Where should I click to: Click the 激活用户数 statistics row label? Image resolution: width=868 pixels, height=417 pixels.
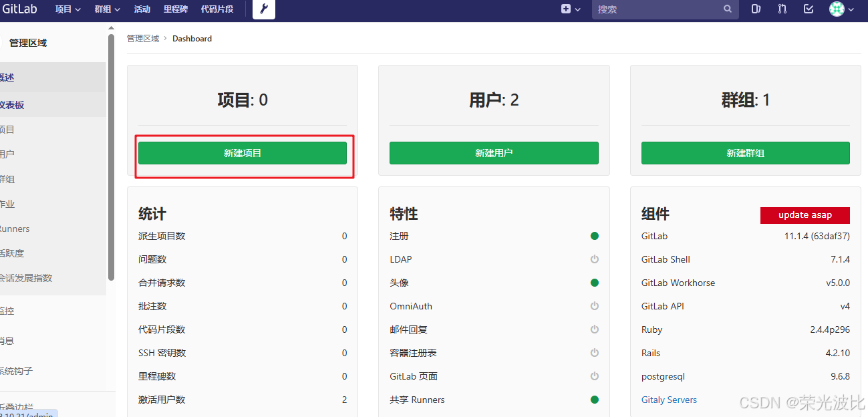[162, 400]
